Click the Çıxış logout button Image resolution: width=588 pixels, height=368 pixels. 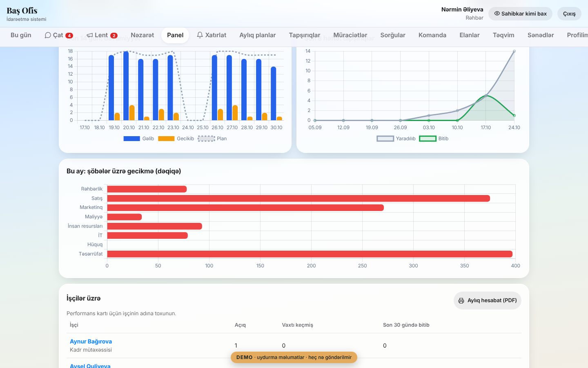[569, 13]
